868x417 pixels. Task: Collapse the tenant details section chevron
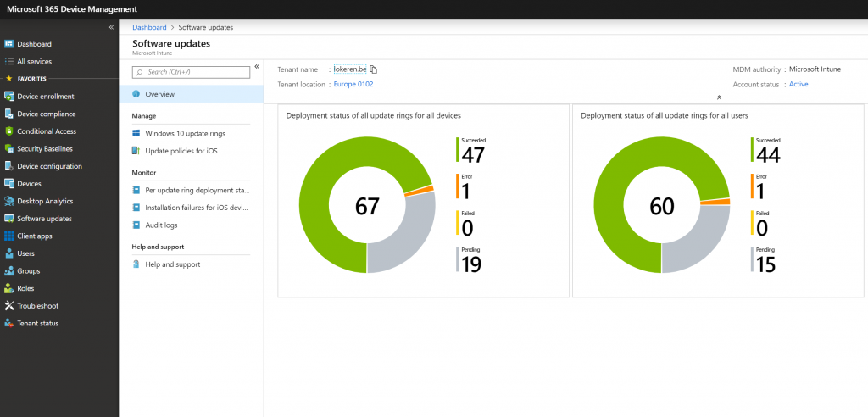[719, 97]
